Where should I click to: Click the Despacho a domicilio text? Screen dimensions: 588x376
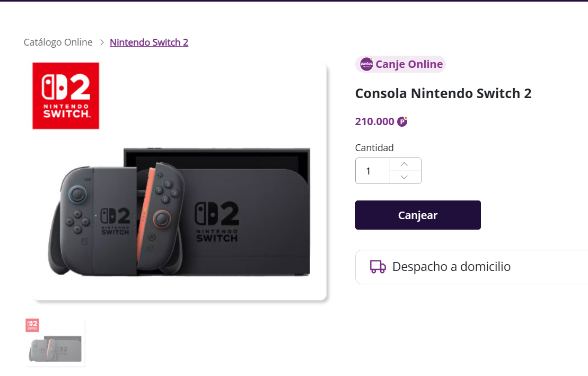tap(451, 267)
